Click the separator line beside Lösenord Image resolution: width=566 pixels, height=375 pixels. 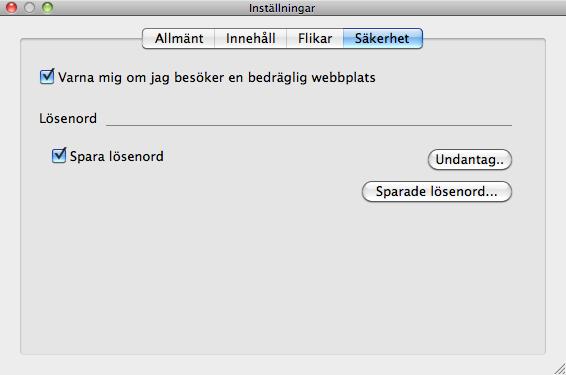point(309,125)
